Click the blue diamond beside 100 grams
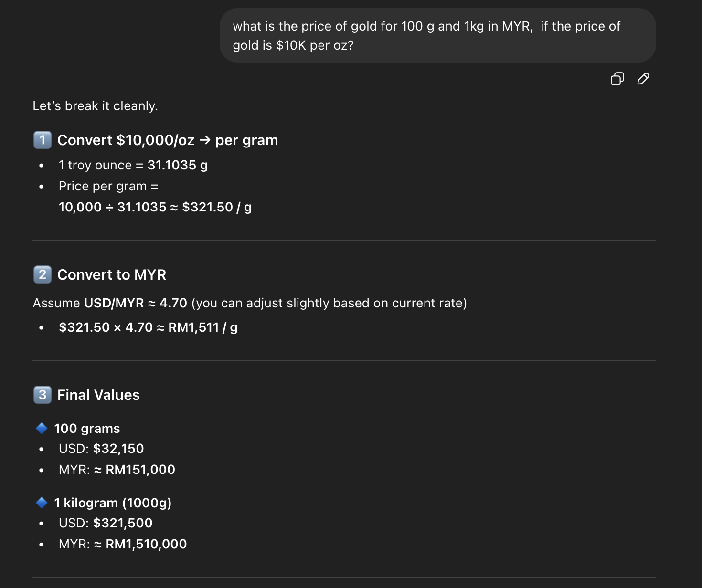 [42, 428]
